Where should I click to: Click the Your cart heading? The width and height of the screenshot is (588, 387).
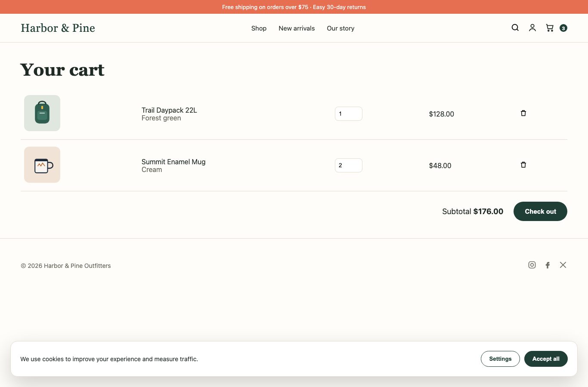tap(62, 70)
